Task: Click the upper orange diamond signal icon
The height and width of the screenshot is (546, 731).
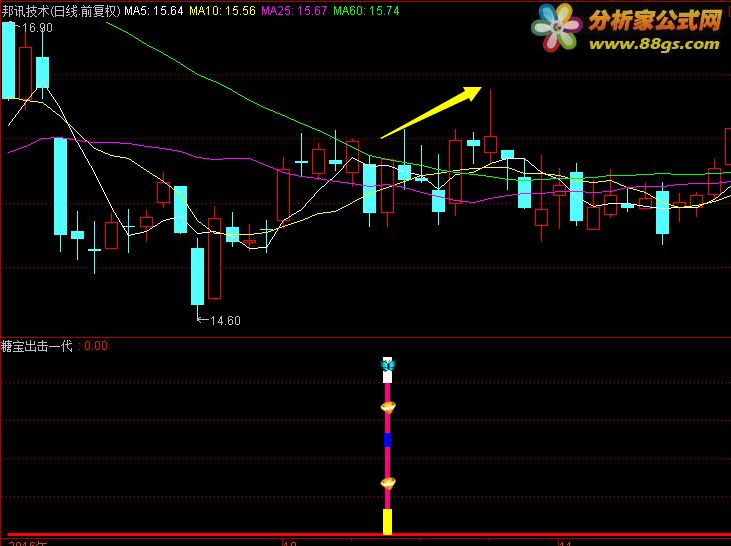Action: click(x=388, y=407)
